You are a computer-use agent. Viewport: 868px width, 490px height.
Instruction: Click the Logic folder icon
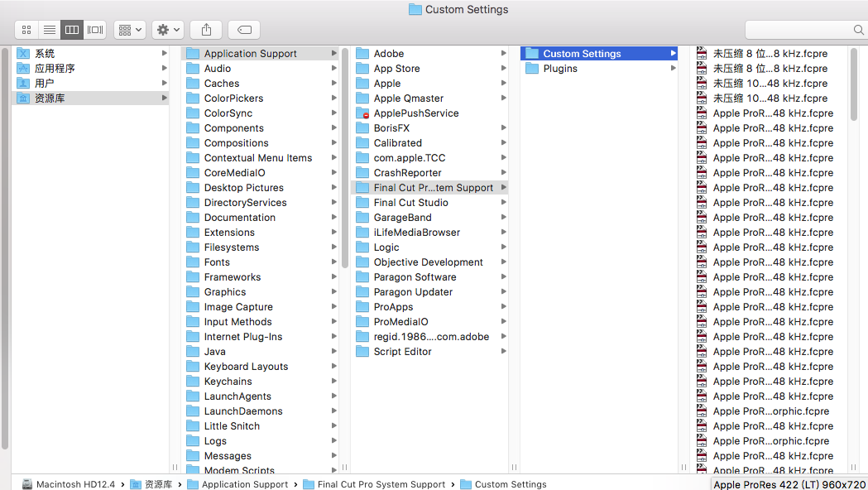(362, 247)
